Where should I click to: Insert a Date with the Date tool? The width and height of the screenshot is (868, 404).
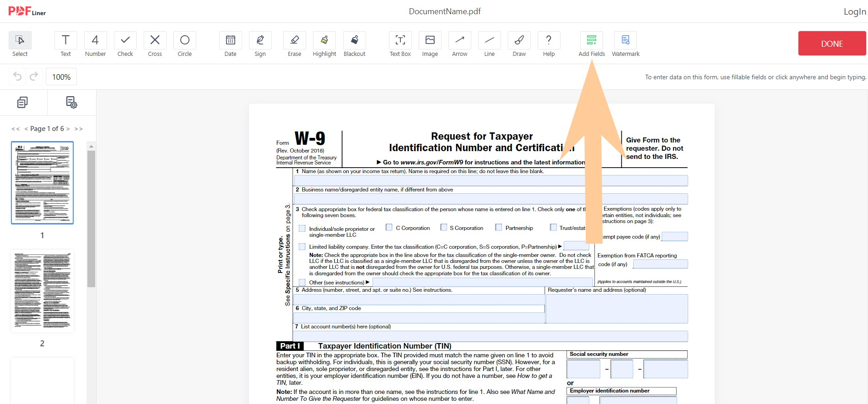(231, 44)
